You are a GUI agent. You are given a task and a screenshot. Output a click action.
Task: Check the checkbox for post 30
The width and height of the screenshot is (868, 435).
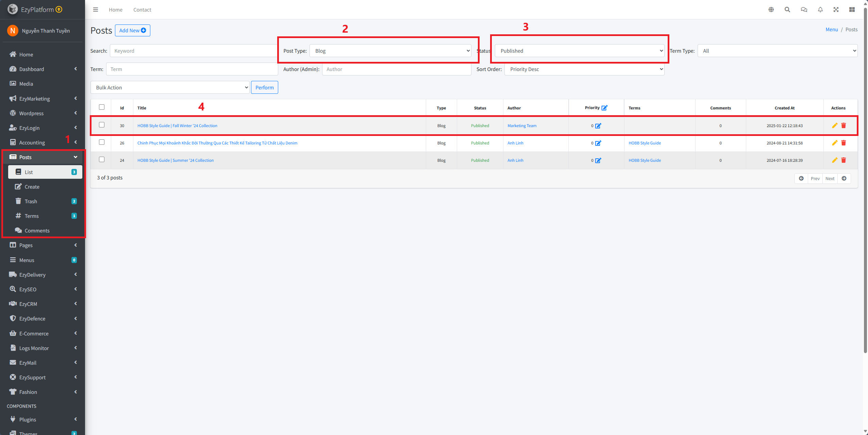(102, 125)
